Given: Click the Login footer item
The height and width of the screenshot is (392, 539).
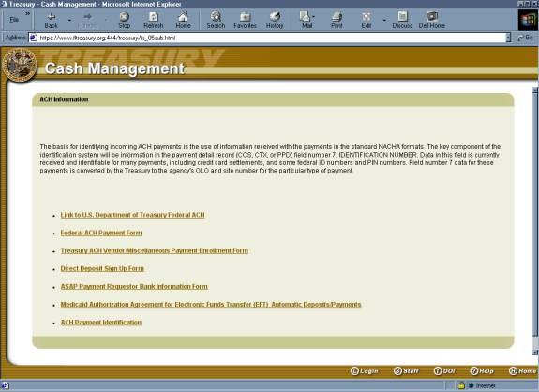Looking at the screenshot, I should 365,371.
